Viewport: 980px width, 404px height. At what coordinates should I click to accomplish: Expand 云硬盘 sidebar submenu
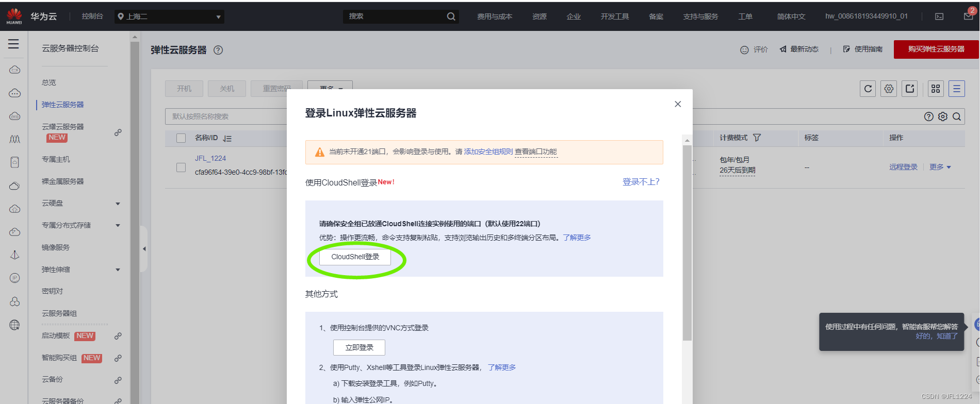pos(118,204)
